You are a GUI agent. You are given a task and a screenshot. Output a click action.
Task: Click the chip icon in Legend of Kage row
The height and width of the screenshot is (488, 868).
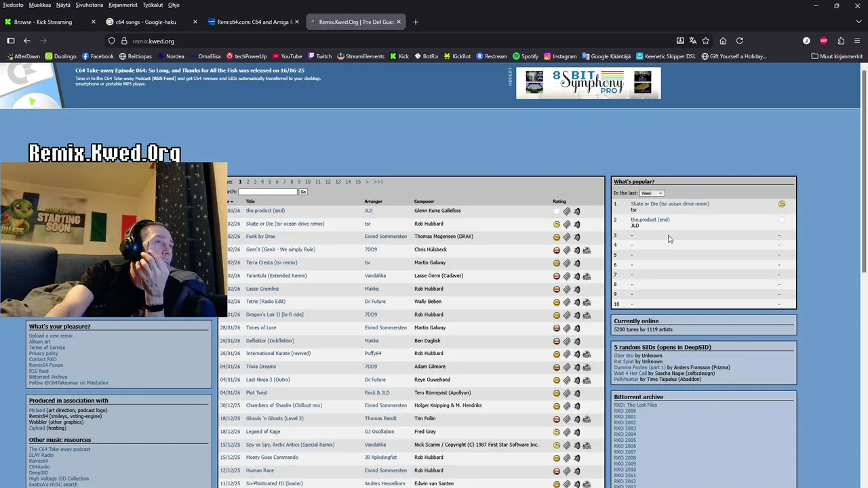[x=567, y=432]
